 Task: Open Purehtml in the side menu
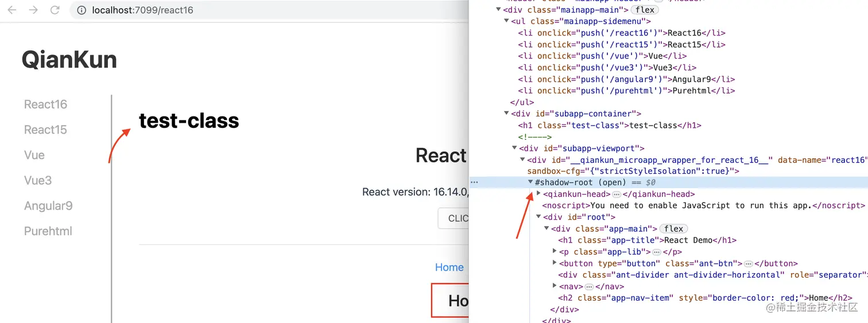click(x=48, y=231)
